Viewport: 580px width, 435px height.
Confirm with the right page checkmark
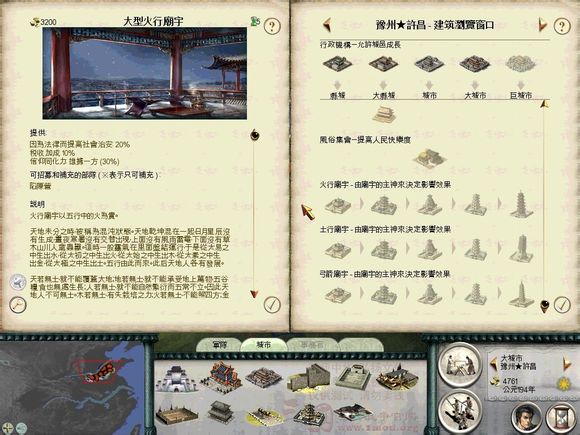(562, 305)
